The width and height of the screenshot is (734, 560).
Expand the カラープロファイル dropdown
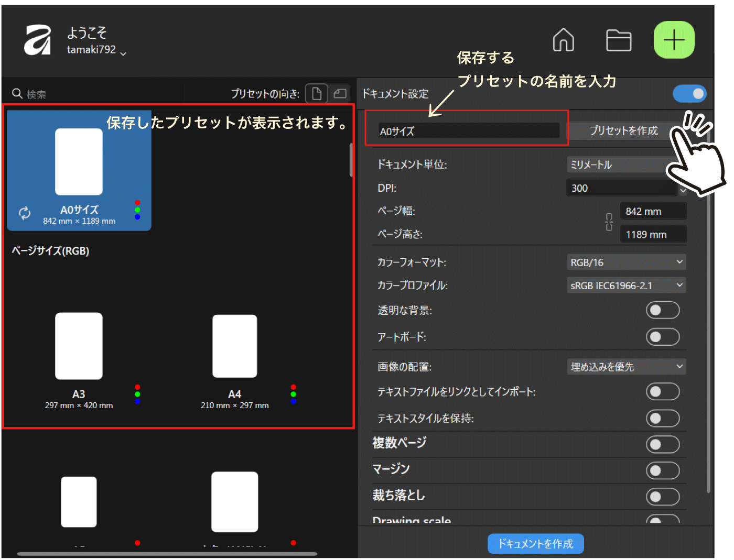point(626,286)
